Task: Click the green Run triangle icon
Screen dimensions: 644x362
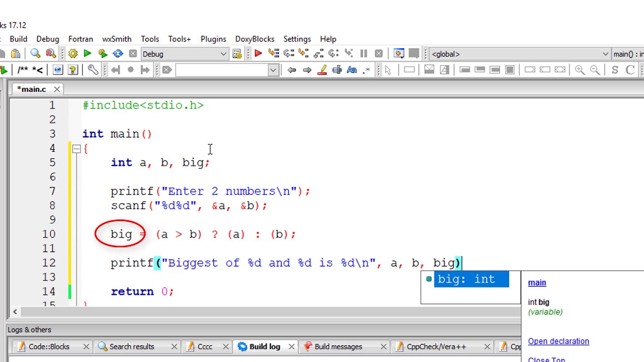Action: [x=88, y=54]
